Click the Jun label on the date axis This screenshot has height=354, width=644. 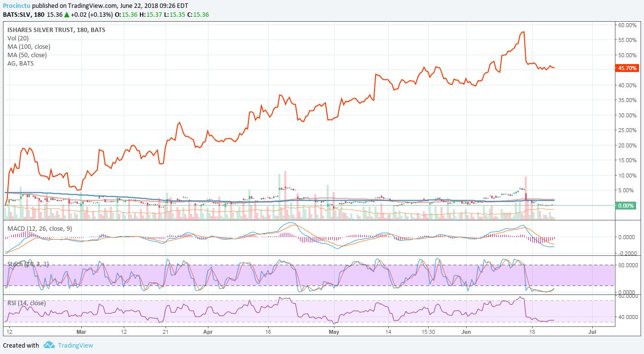pyautogui.click(x=466, y=332)
